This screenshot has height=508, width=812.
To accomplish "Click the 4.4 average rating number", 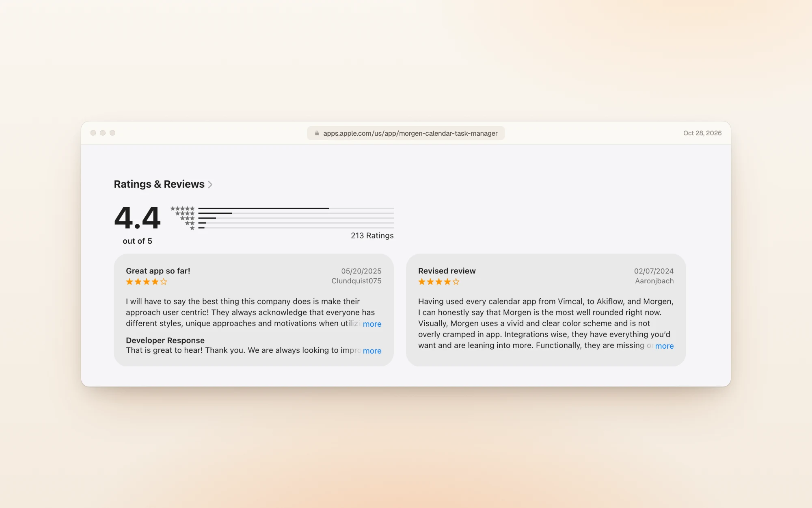I will coord(138,218).
